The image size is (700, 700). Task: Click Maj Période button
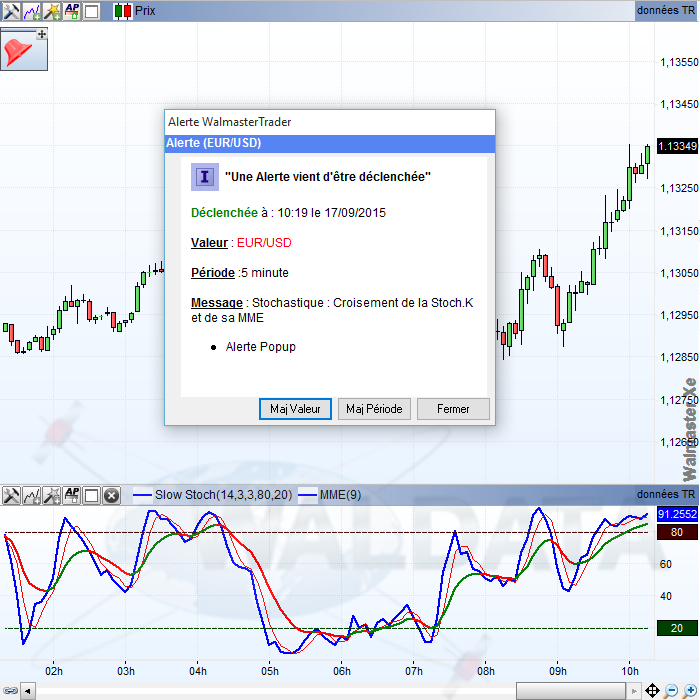point(374,409)
